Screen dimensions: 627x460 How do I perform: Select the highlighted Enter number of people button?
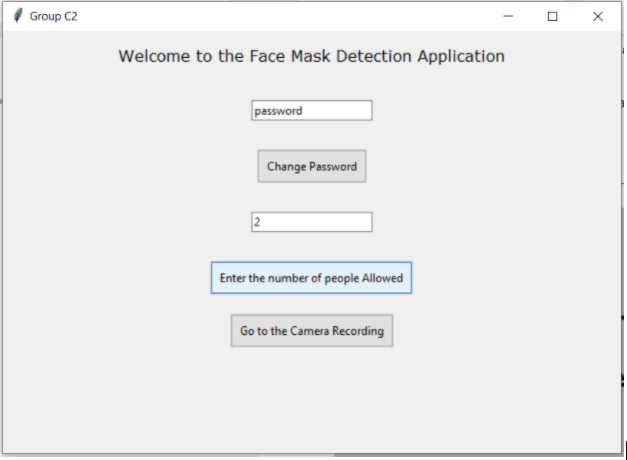coord(311,278)
